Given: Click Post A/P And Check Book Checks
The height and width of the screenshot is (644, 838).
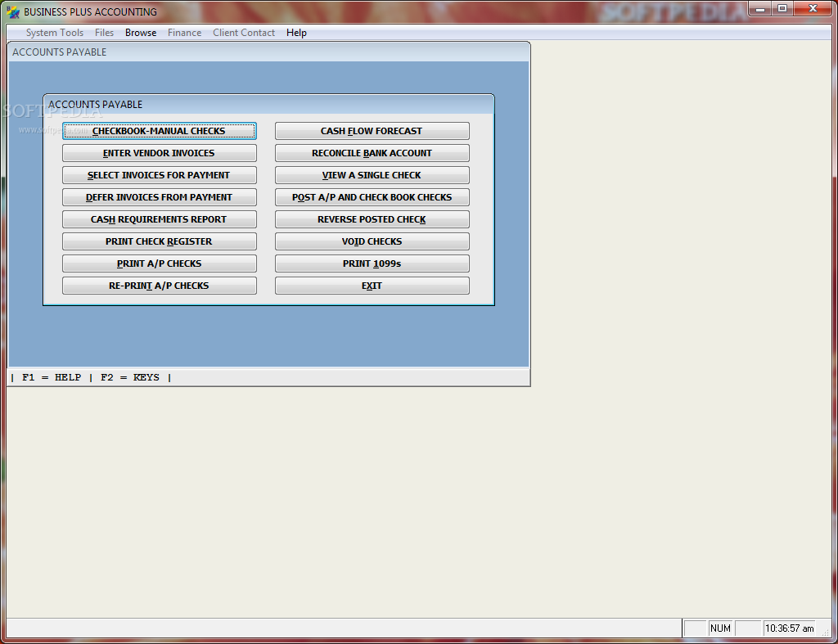Looking at the screenshot, I should pyautogui.click(x=372, y=197).
